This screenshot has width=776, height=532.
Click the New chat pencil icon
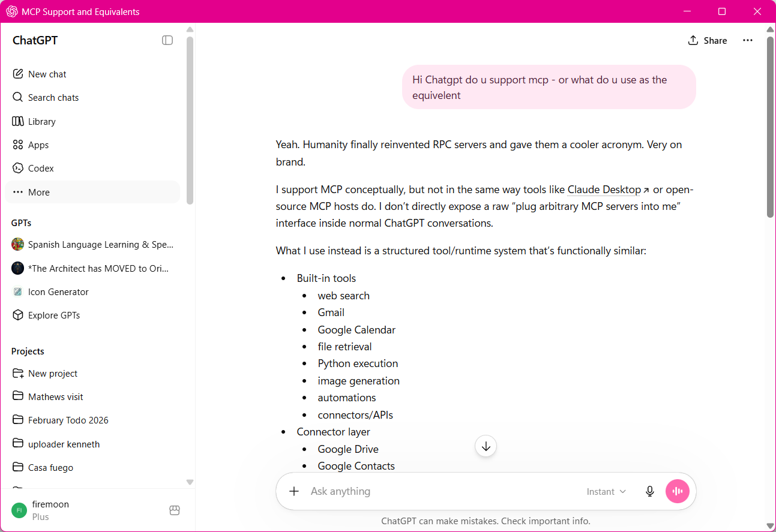pos(17,74)
